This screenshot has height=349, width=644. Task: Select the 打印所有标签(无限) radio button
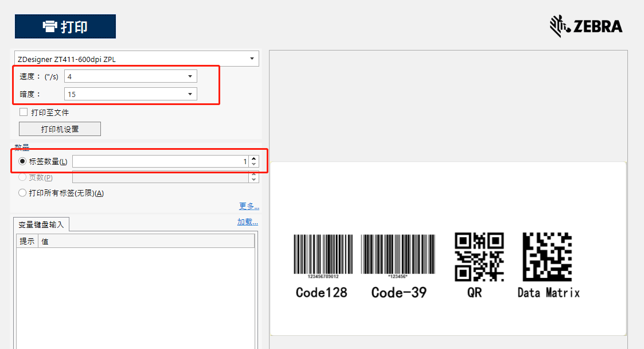tap(22, 193)
